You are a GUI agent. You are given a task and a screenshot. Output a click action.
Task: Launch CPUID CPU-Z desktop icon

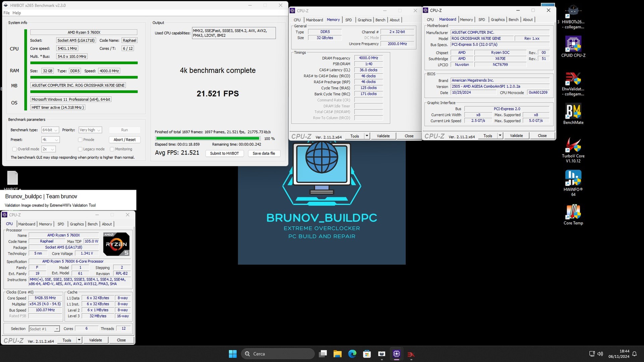click(x=573, y=47)
